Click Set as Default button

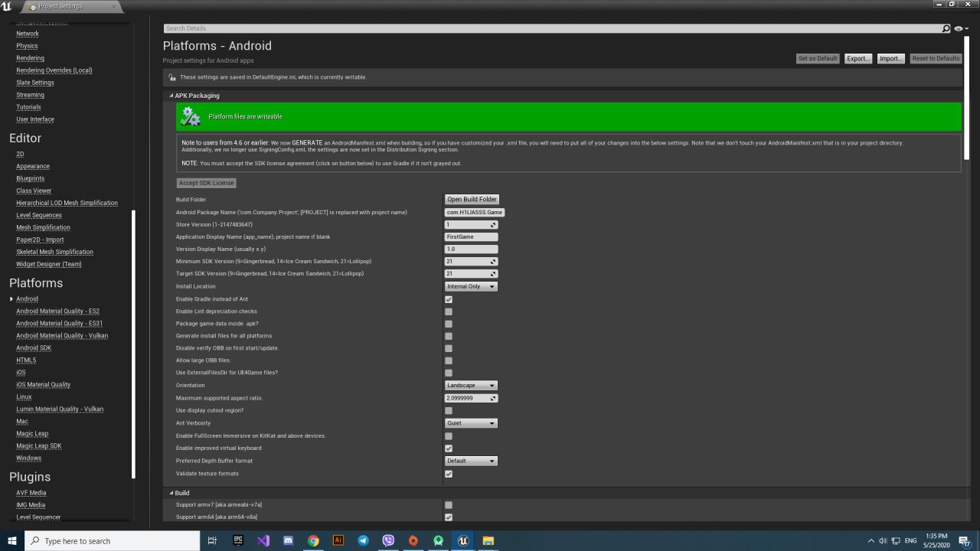click(x=818, y=58)
